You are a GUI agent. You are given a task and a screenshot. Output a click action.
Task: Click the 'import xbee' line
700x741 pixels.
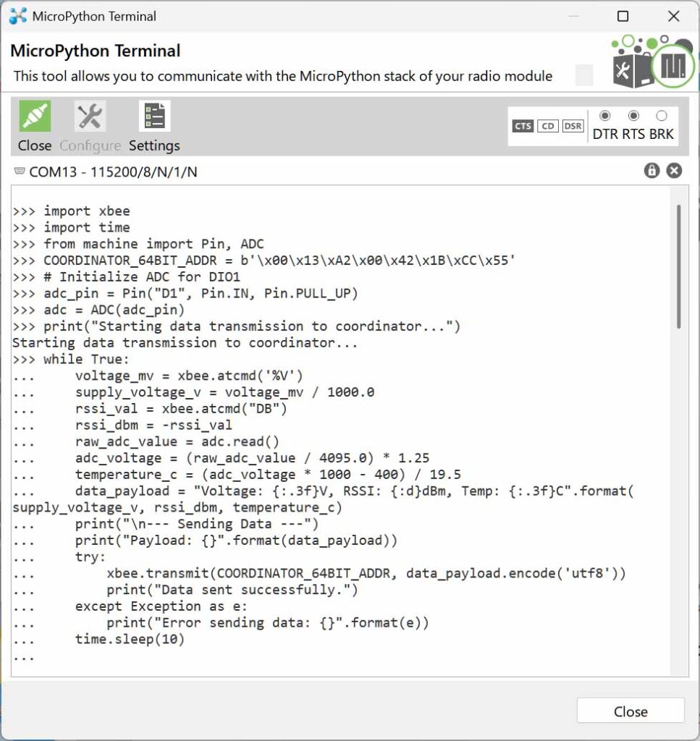click(x=72, y=211)
